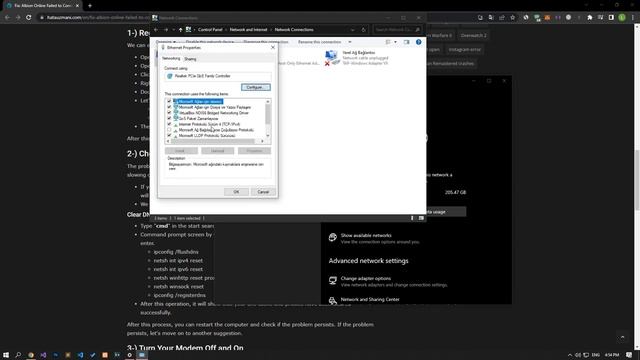The width and height of the screenshot is (640, 360).
Task: Open taskbar search icon
Action: [18, 355]
